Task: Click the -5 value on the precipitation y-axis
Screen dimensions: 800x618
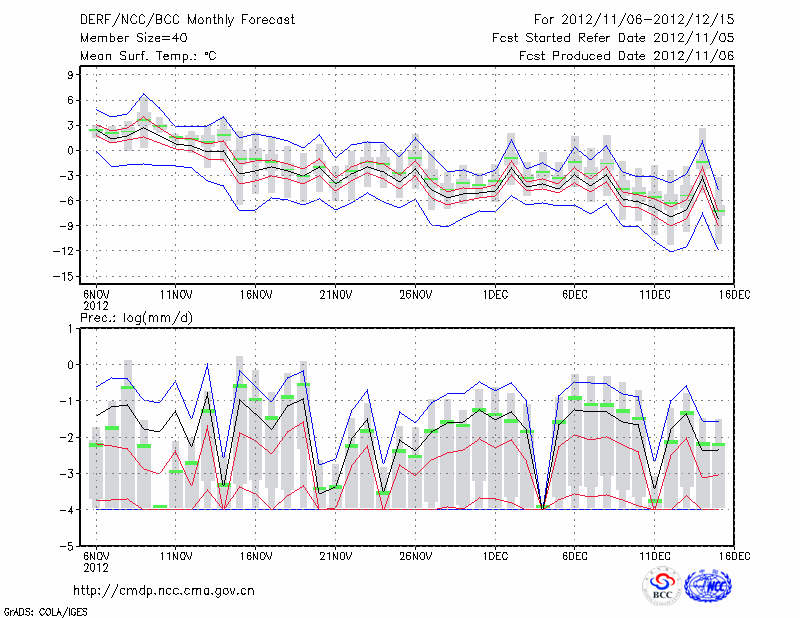Action: tap(68, 547)
